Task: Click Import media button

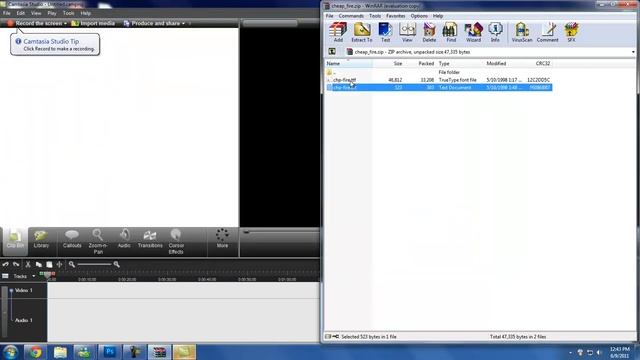Action: point(93,23)
